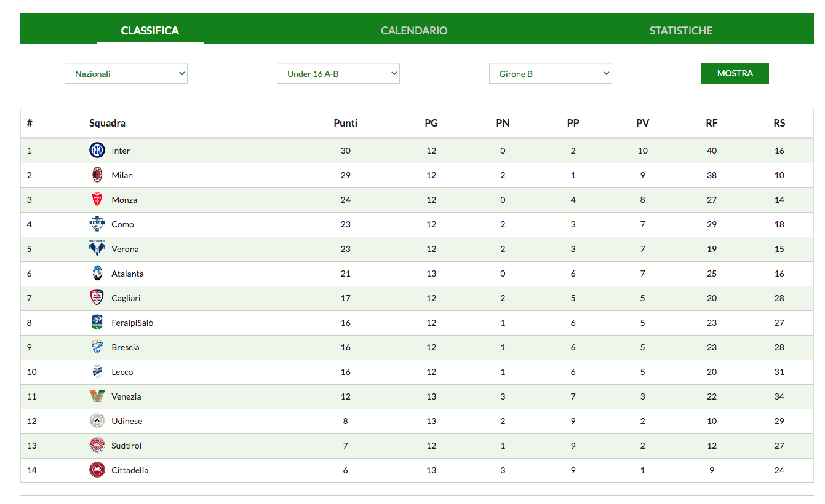825x504 pixels.
Task: Click the Verona team name
Action: 125,249
